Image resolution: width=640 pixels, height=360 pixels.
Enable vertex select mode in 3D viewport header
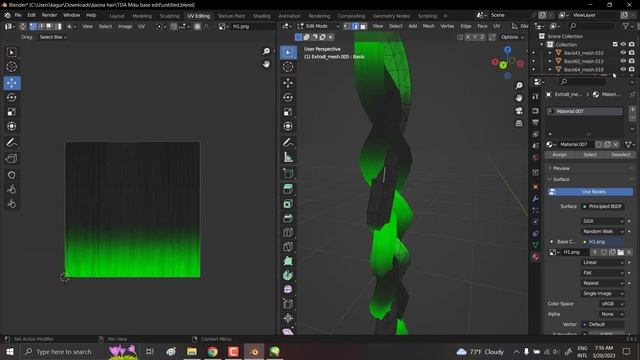(x=347, y=26)
